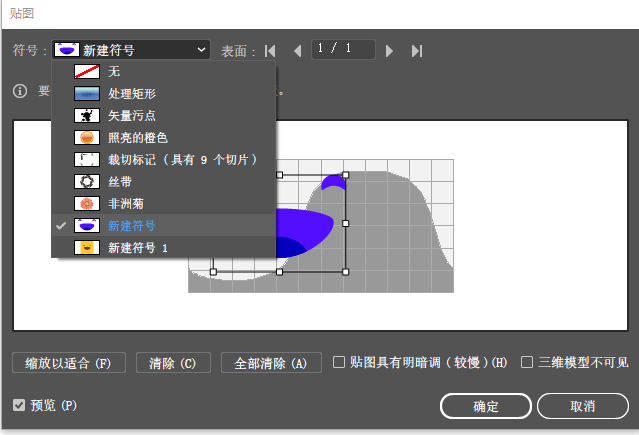
Task: Choose the 丝带 symbol icon
Action: pos(89,182)
